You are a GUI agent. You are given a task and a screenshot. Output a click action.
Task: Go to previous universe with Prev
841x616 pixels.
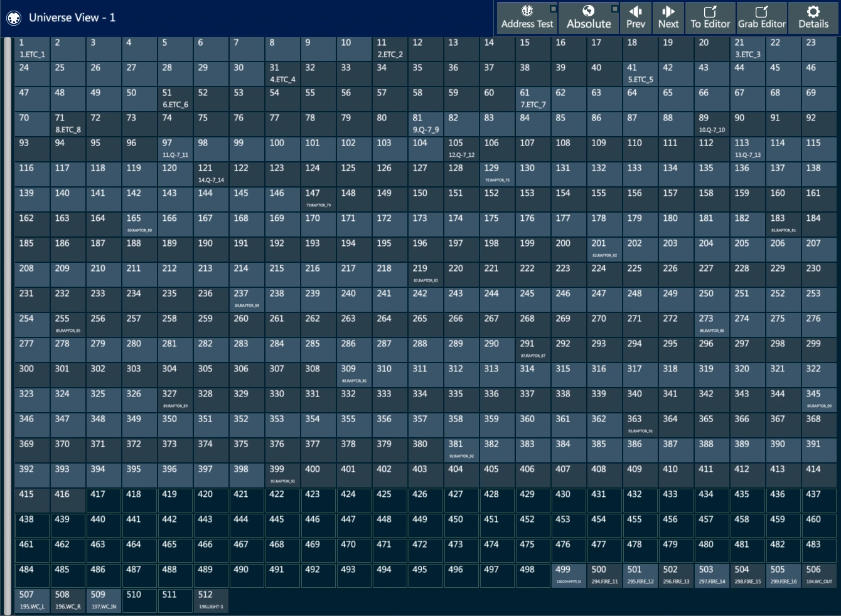point(635,18)
